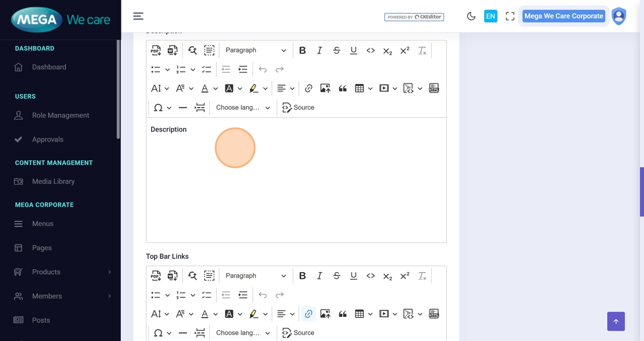This screenshot has height=341, width=644.
Task: Click to-do list icon in Description editor
Action: pos(206,70)
